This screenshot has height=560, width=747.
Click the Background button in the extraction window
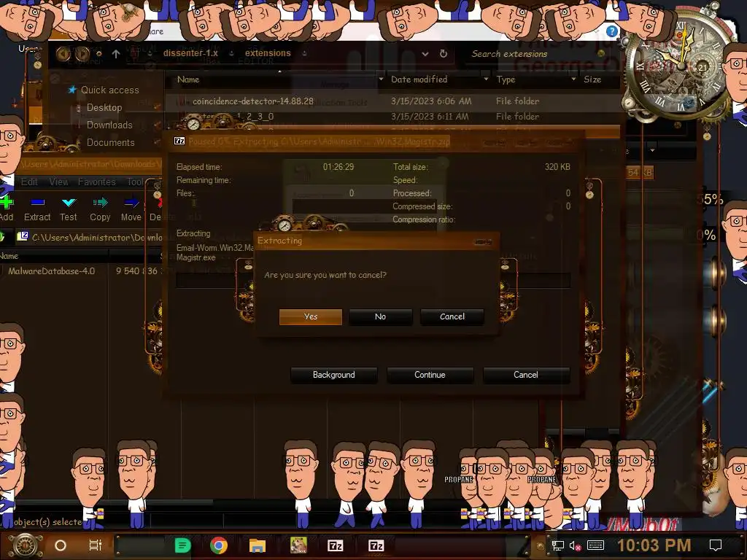pyautogui.click(x=333, y=375)
